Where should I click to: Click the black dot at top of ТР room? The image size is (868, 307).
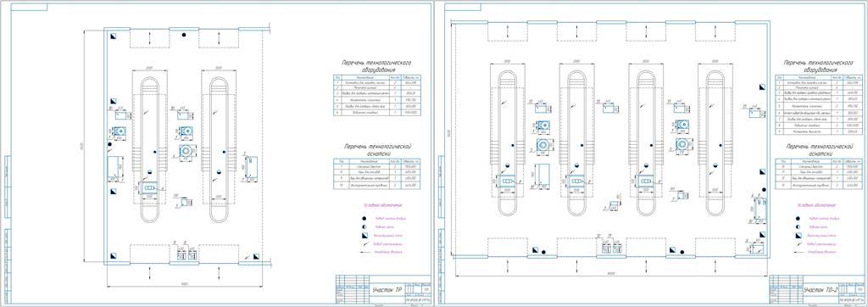click(184, 35)
